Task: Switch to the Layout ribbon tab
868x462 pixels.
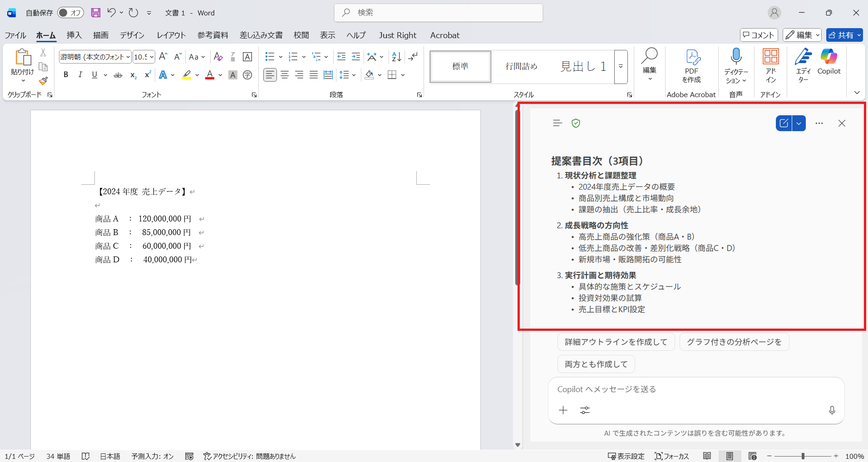Action: point(171,35)
